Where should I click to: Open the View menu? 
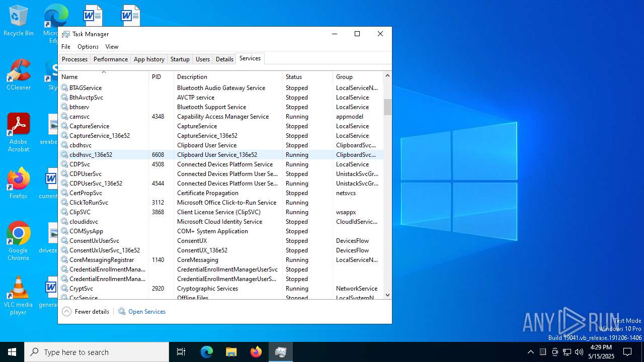(112, 47)
